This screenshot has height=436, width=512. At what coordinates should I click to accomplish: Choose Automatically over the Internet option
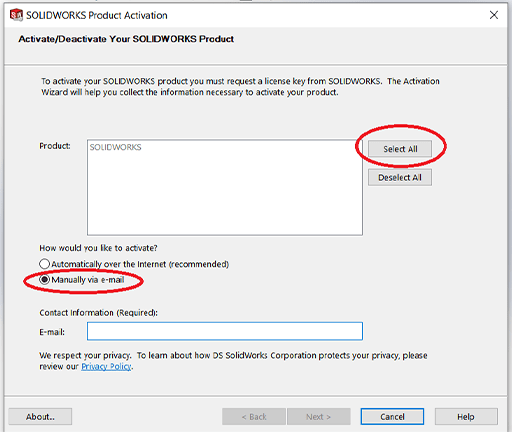[44, 264]
